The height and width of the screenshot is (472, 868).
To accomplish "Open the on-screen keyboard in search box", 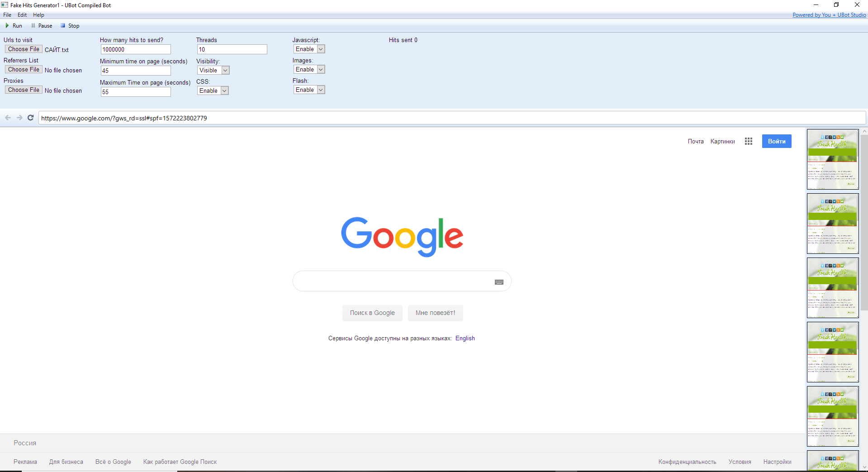I will coord(499,282).
